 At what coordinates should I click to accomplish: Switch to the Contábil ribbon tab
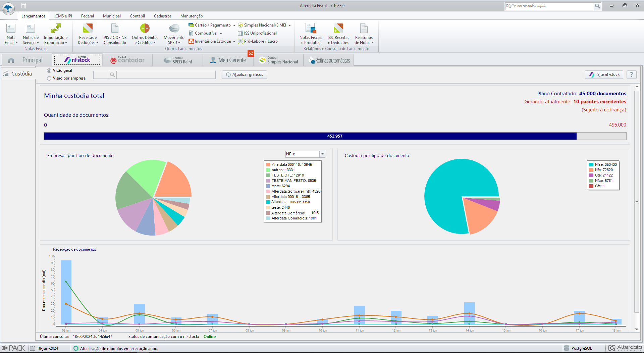click(x=137, y=16)
